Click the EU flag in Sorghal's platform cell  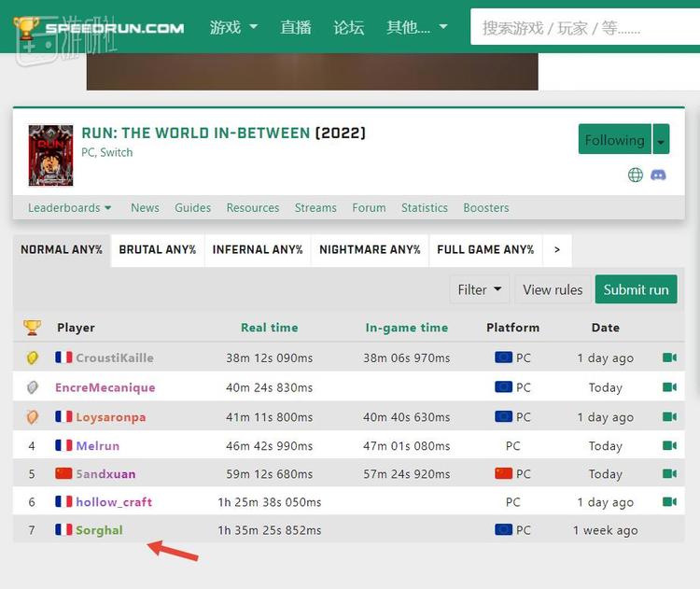[x=504, y=529]
